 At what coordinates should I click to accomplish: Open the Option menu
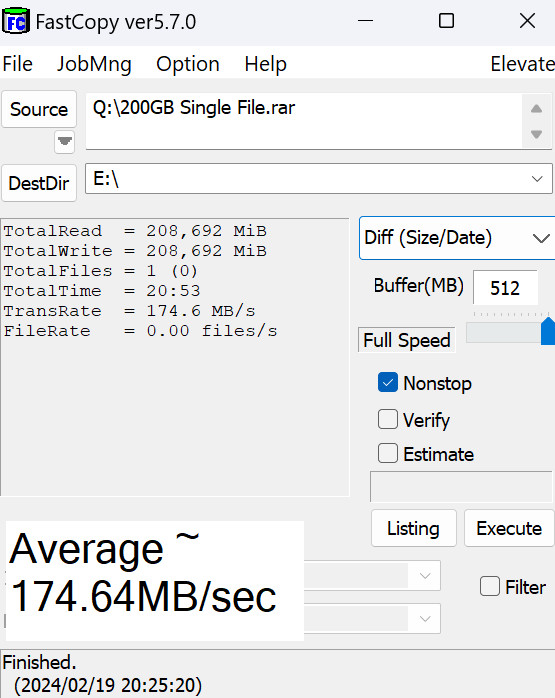click(x=188, y=64)
